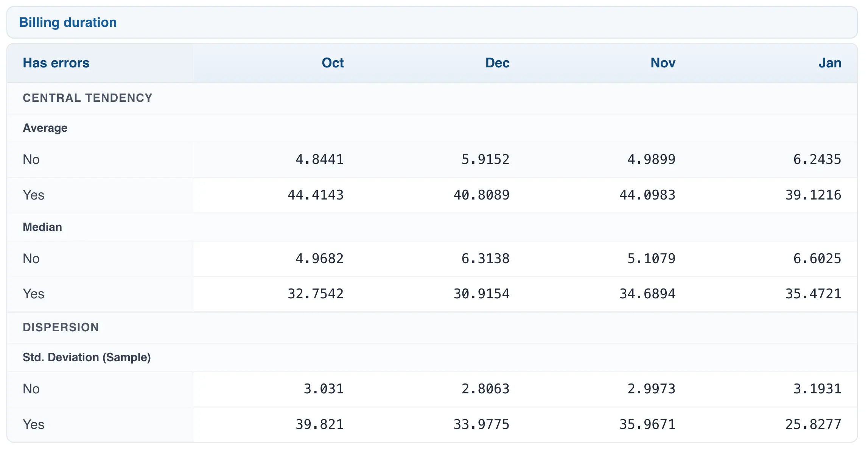Click Median Oct value 4.9682
Viewport: 868px width, 449px height.
320,259
